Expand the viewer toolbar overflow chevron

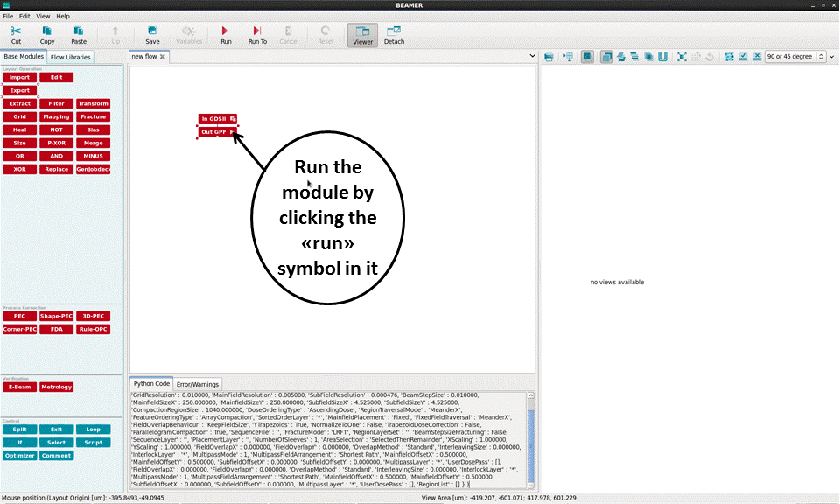tap(832, 57)
